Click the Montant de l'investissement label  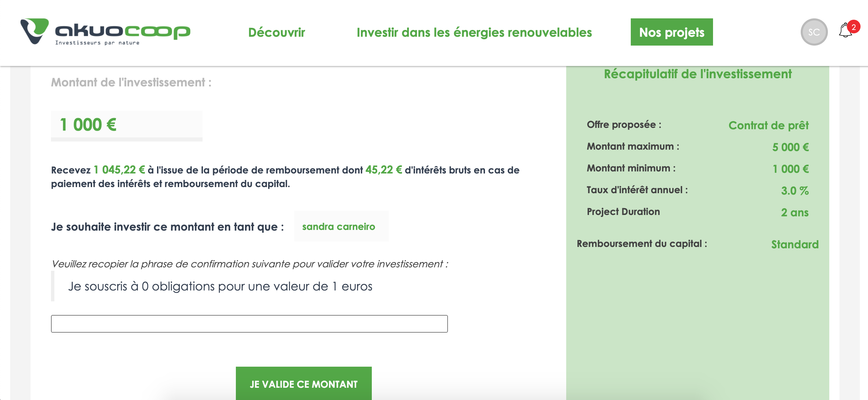(131, 82)
